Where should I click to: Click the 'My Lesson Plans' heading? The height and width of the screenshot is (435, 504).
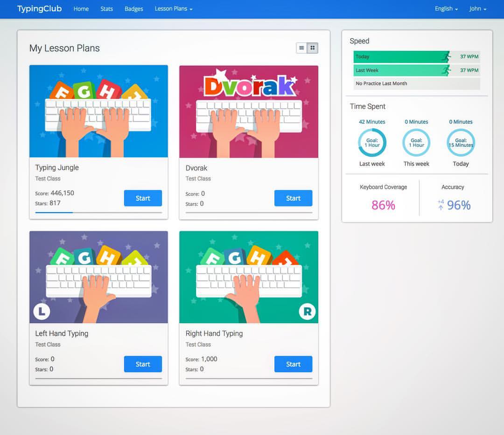(64, 48)
